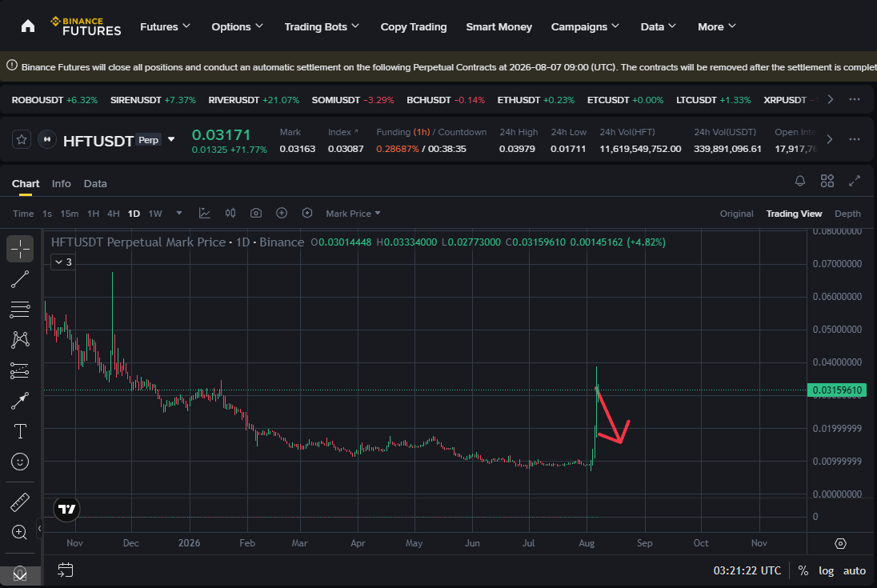Expand the Mark Price dropdown
The width and height of the screenshot is (877, 588).
click(x=353, y=214)
